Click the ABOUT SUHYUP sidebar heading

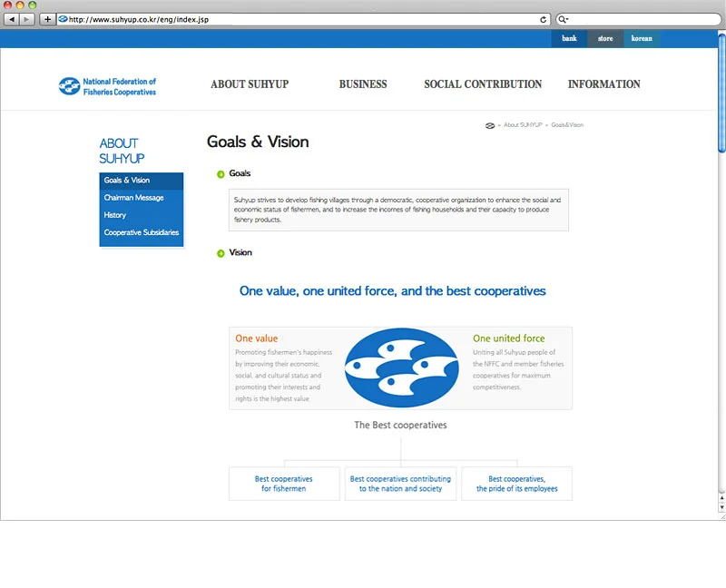click(122, 151)
